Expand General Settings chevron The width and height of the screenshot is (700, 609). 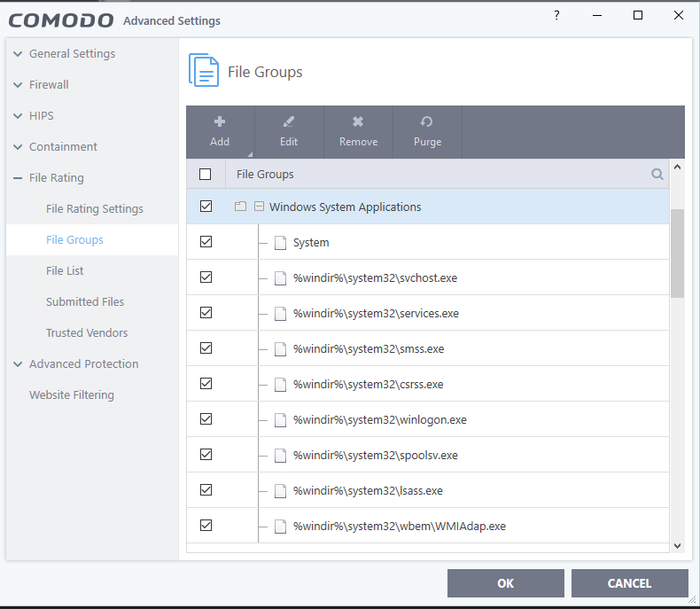pos(18,54)
